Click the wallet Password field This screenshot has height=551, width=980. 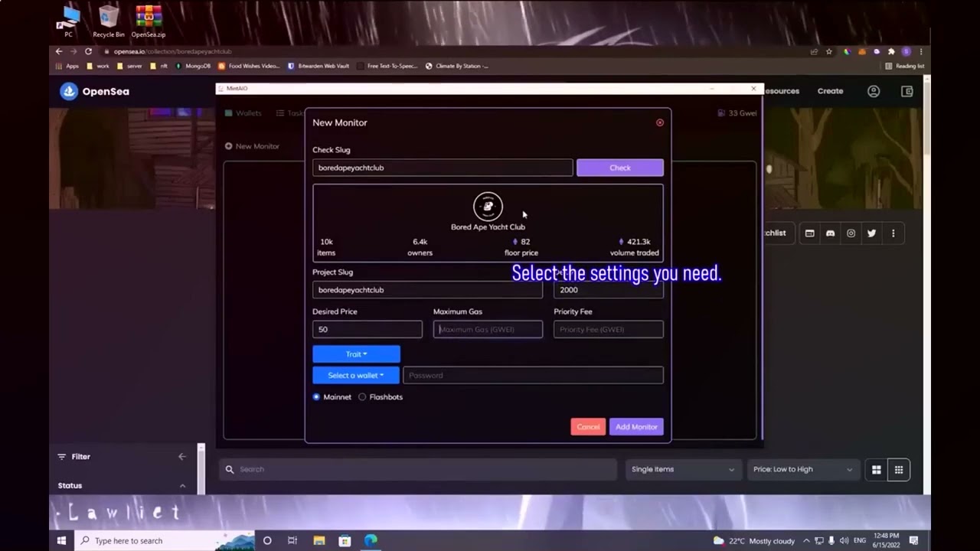pyautogui.click(x=533, y=375)
